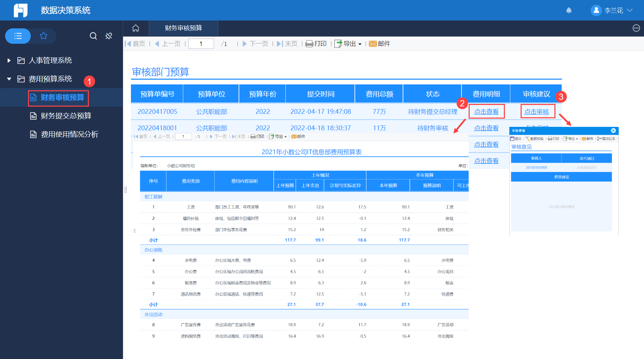Open the more options ellipsis icon
The width and height of the screenshot is (644, 359).
(636, 28)
